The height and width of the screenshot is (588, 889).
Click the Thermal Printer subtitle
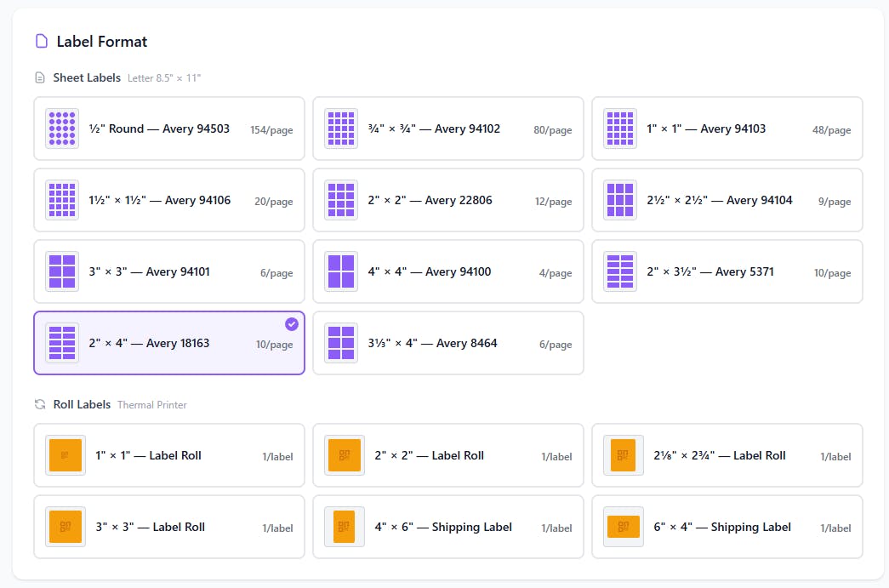pos(152,405)
